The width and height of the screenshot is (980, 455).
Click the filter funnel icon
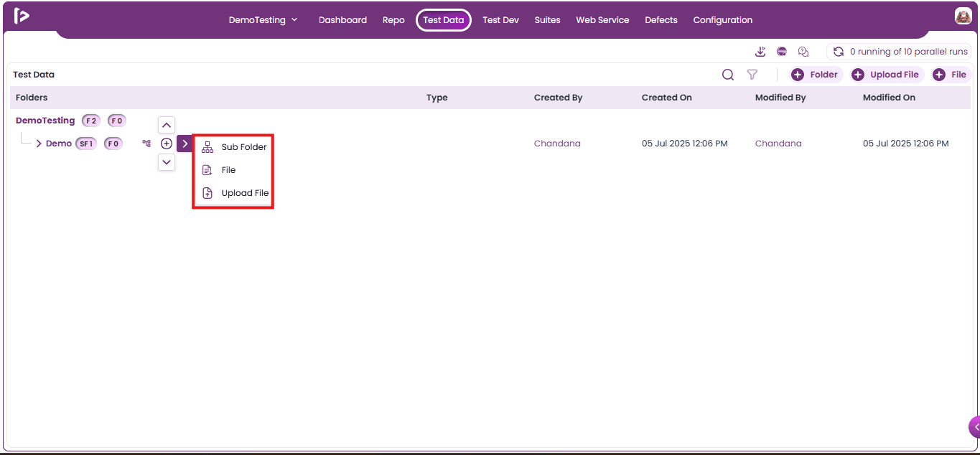tap(752, 75)
